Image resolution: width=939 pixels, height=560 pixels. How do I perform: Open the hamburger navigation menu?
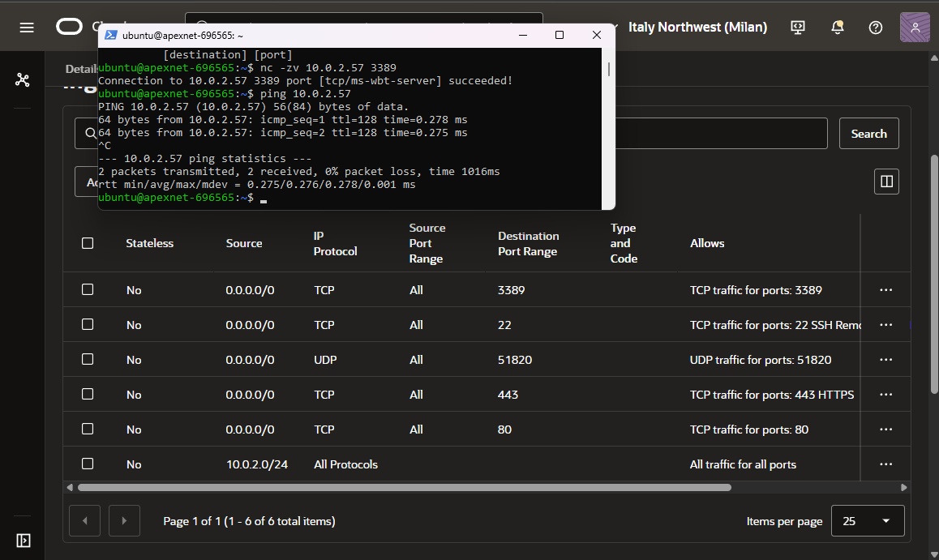tap(26, 28)
